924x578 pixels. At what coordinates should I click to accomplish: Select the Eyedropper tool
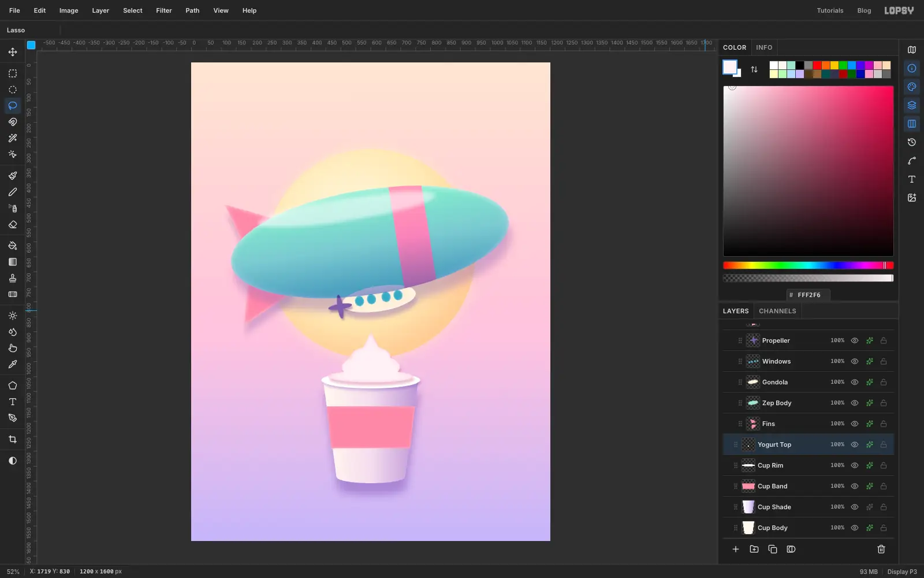(13, 364)
